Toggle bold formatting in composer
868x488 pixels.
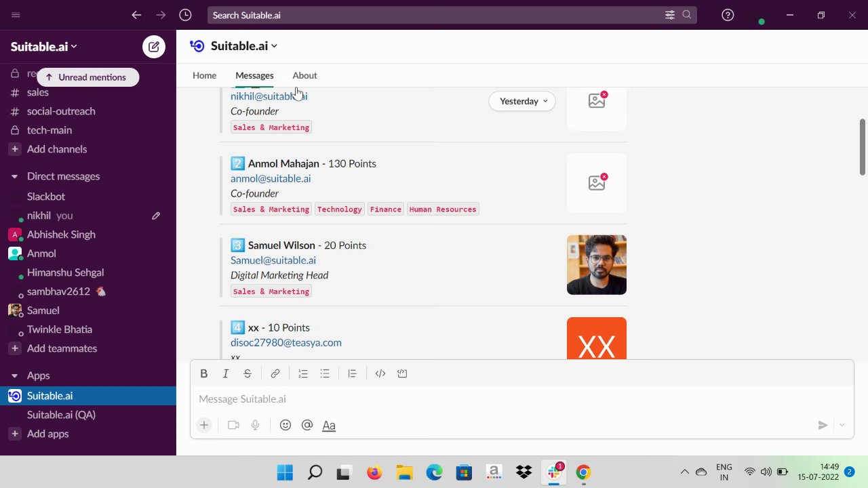click(x=203, y=373)
